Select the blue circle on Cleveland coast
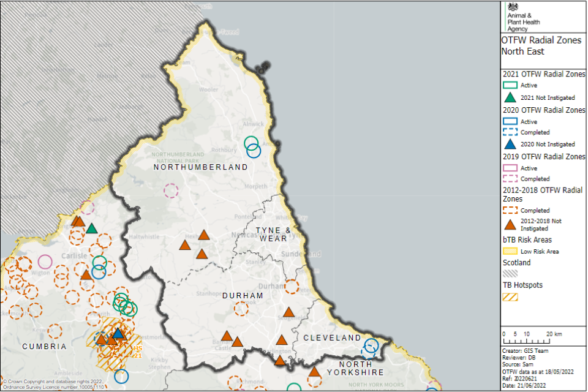The height and width of the screenshot is (392, 588). point(371,345)
